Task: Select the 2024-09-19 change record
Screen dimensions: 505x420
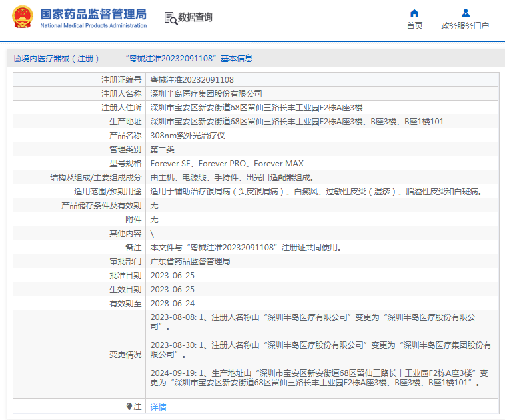Action: [x=319, y=378]
